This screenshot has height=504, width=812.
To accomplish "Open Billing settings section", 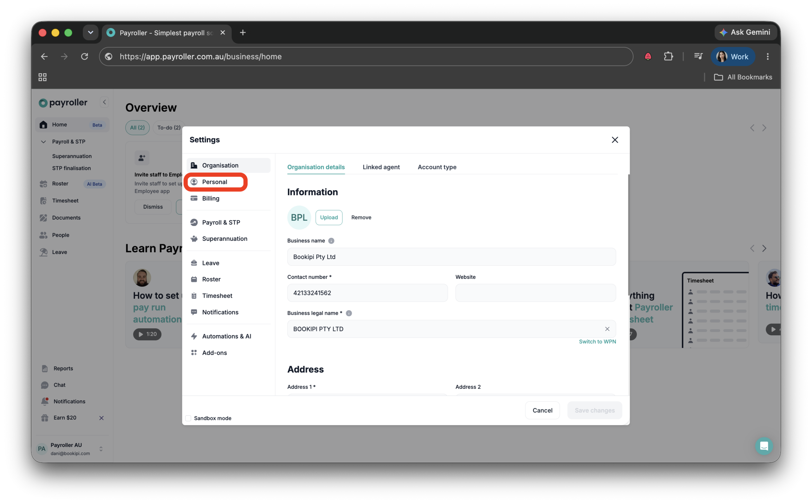I will pyautogui.click(x=228, y=198).
